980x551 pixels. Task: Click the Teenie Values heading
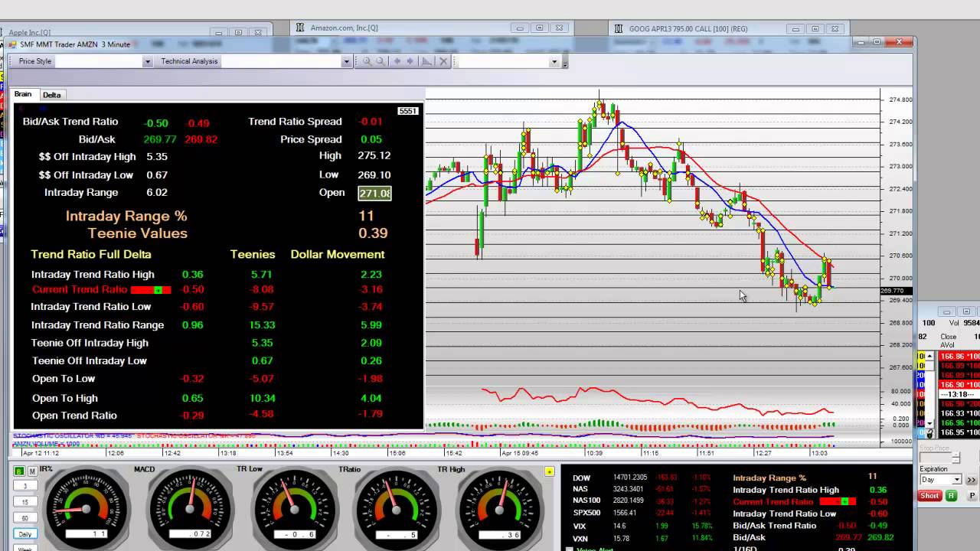click(138, 233)
